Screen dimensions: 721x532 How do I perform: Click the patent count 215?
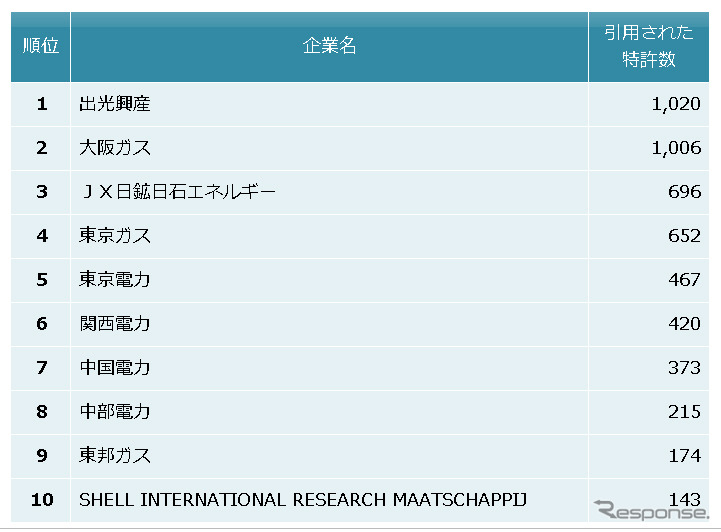coord(684,412)
